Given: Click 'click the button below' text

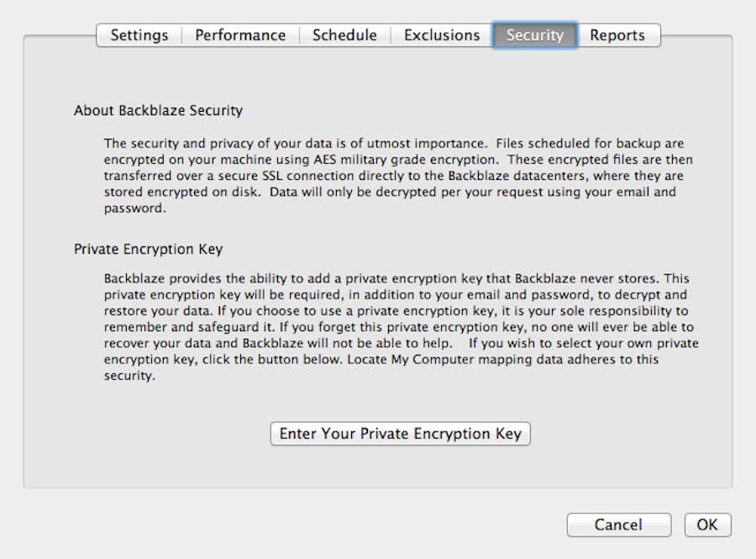Looking at the screenshot, I should (235, 359).
